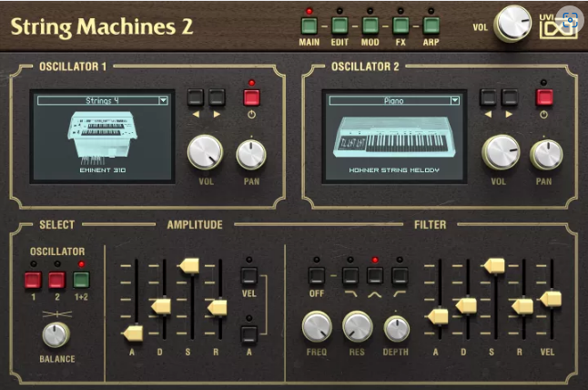Click the Oscillator 2 VOL knob
The width and height of the screenshot is (588, 390).
pos(501,153)
